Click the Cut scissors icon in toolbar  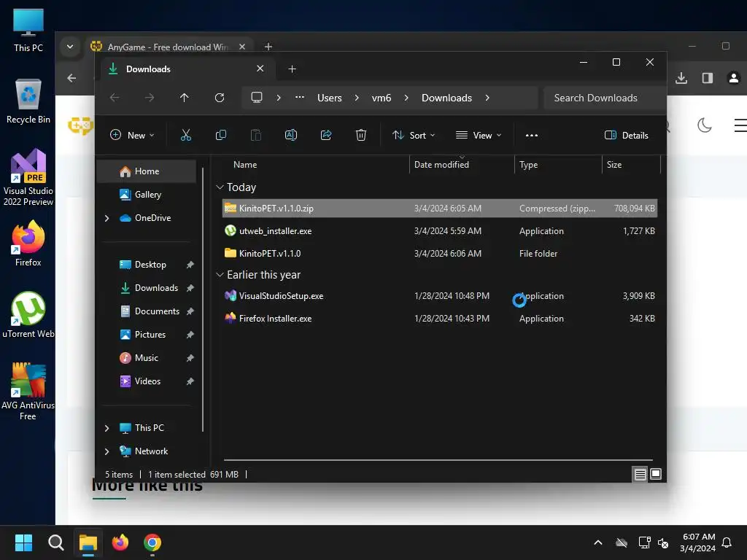click(186, 135)
